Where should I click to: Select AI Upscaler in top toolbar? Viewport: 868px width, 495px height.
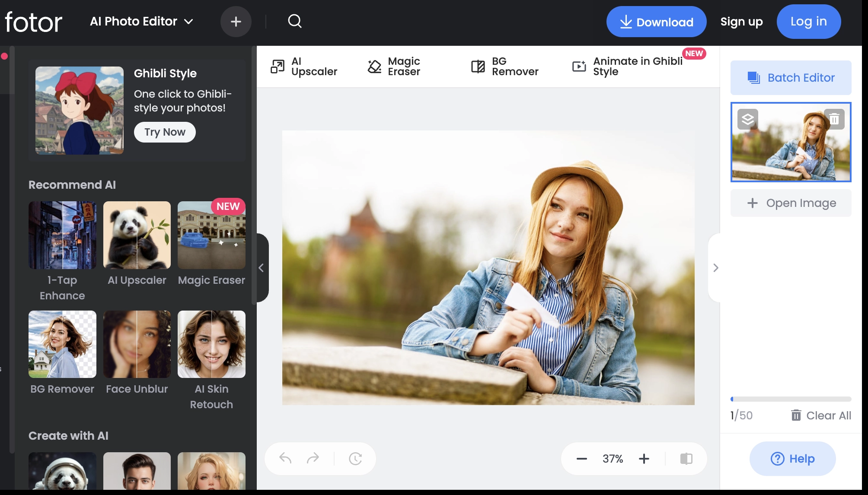point(304,67)
